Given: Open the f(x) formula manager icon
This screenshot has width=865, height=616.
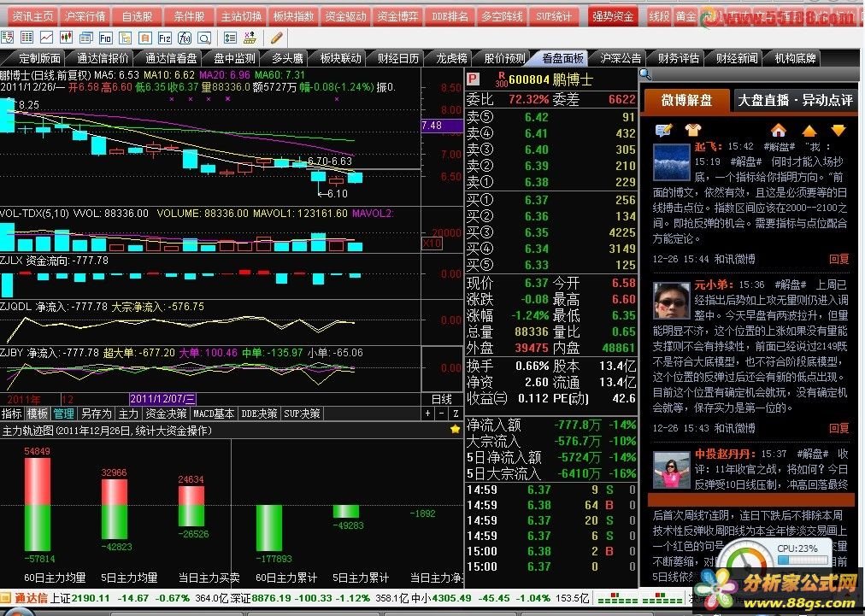Looking at the screenshot, I should tap(185, 38).
